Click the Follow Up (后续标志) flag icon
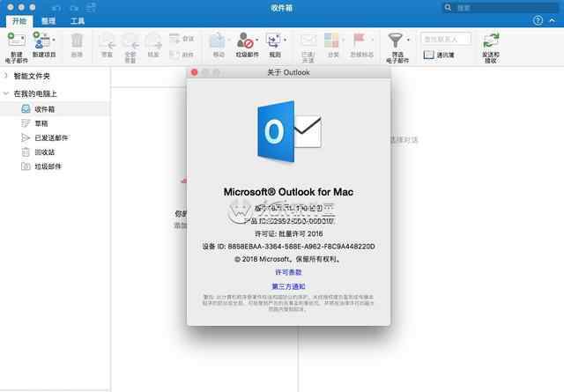Image resolution: width=564 pixels, height=392 pixels. (x=360, y=40)
